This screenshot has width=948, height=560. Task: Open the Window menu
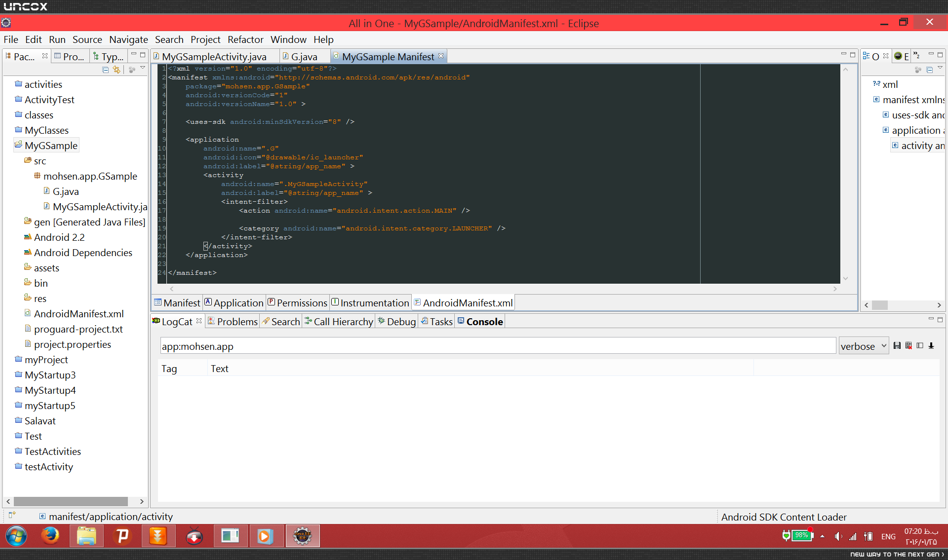(x=288, y=39)
